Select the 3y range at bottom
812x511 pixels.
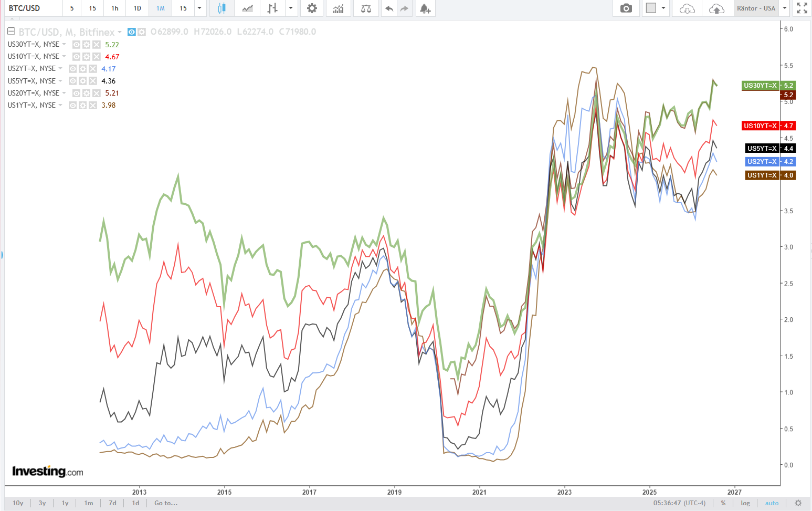(x=42, y=503)
